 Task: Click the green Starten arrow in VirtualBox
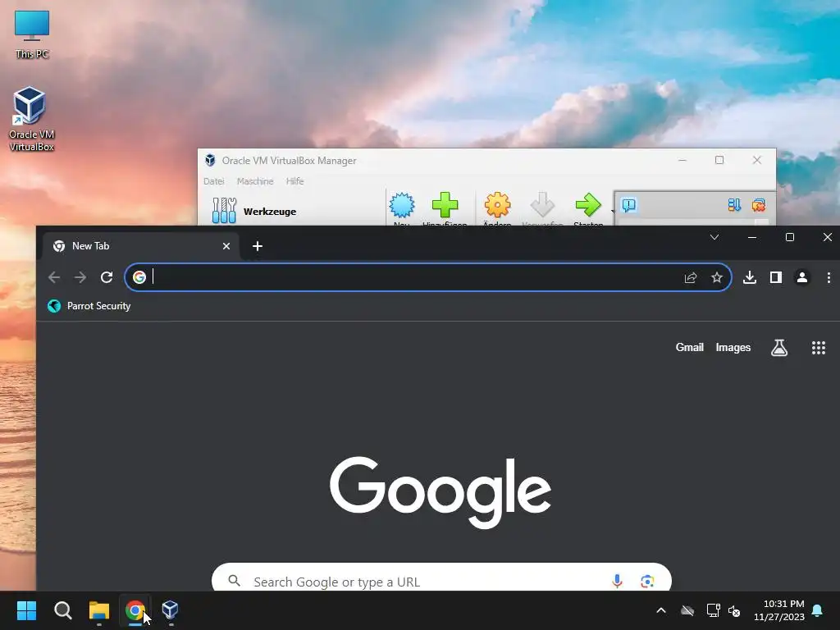(x=587, y=205)
